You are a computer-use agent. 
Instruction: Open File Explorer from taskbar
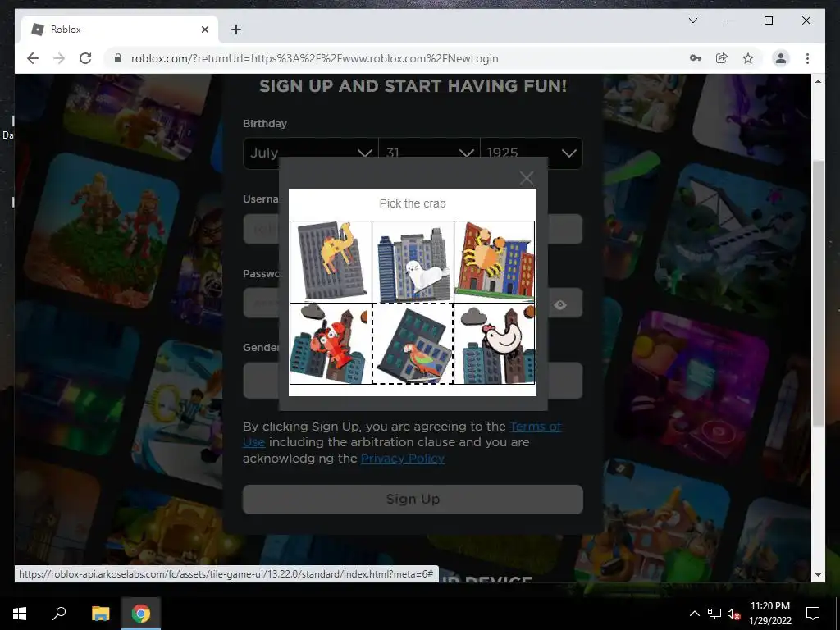[x=100, y=614]
